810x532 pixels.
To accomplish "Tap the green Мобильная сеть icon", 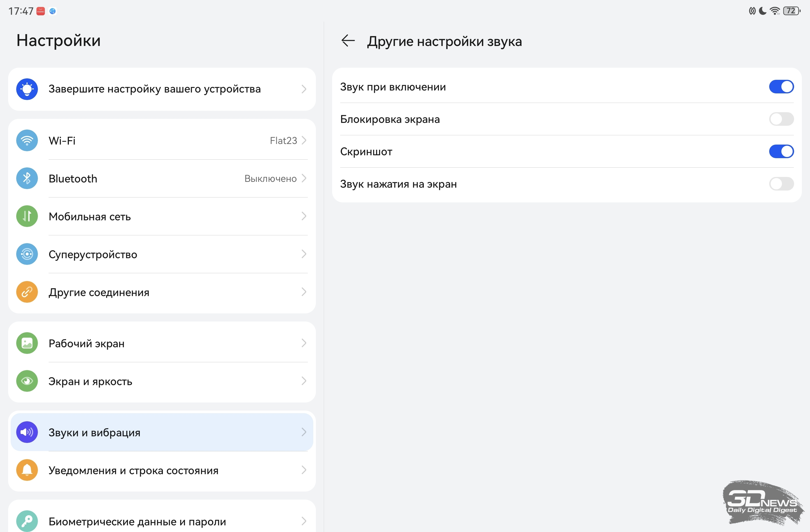I will pos(27,216).
